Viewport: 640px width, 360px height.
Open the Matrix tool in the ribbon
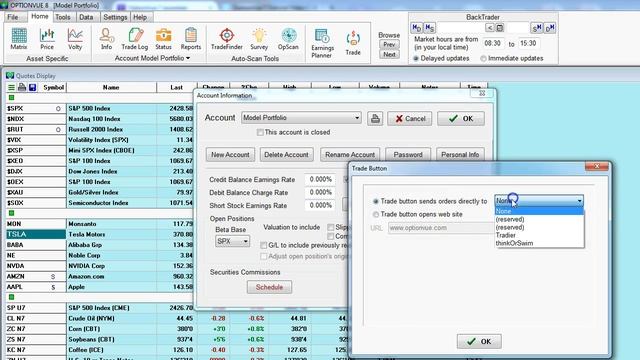click(x=19, y=39)
